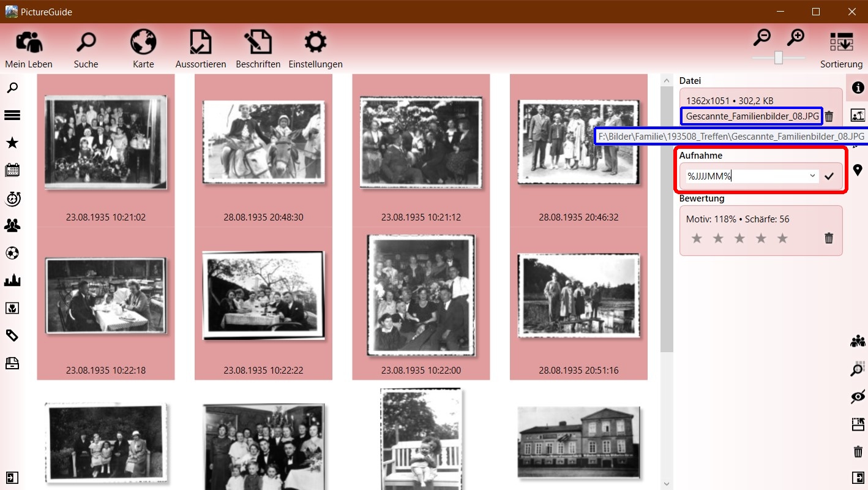This screenshot has height=490, width=868.
Task: Open Einstellungen settings
Action: [x=315, y=49]
